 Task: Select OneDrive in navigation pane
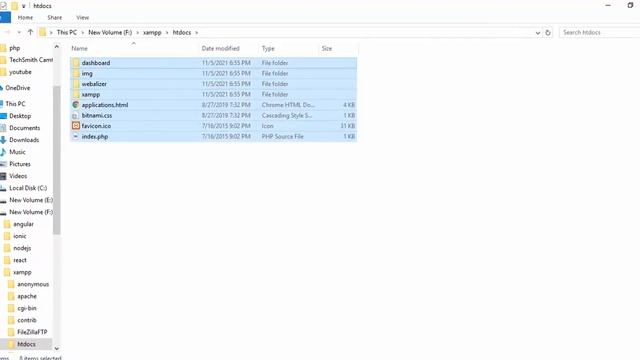18,88
